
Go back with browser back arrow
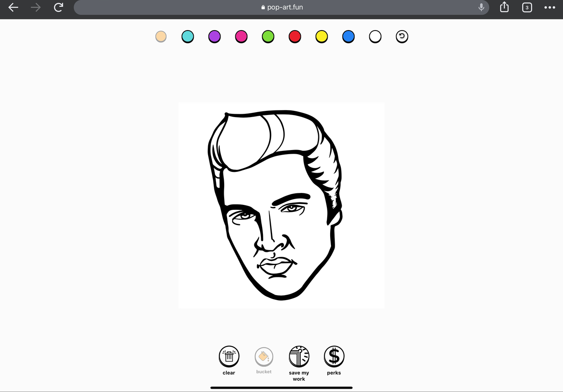click(13, 7)
